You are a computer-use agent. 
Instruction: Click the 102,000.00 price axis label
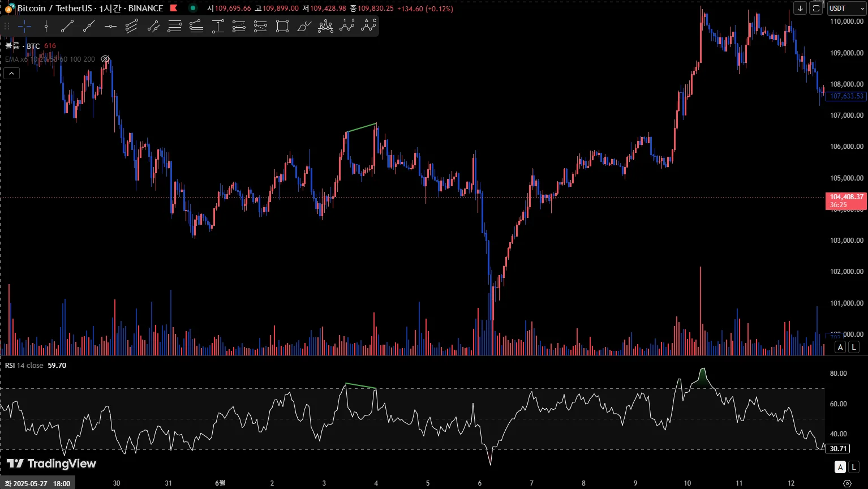tap(847, 272)
